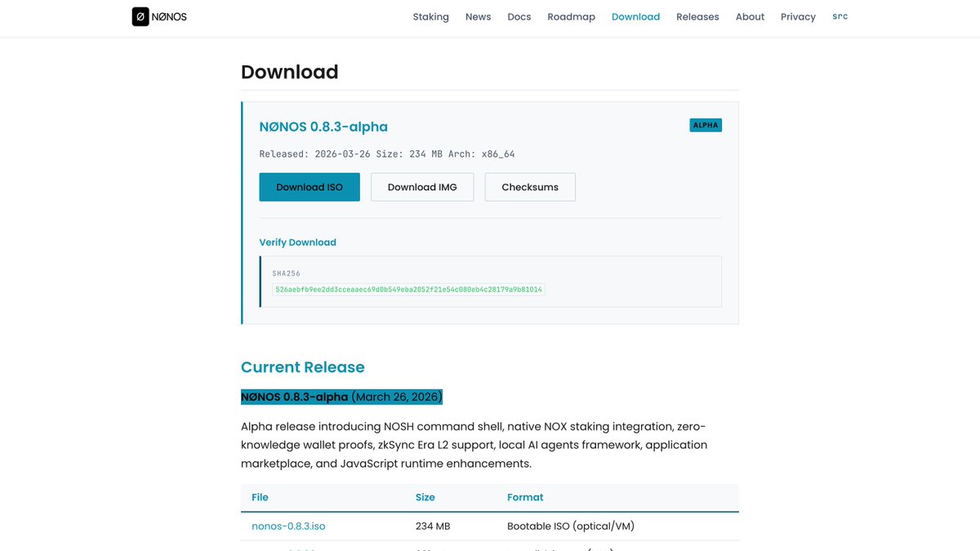
Task: Click the SHA256 label
Action: coord(287,273)
